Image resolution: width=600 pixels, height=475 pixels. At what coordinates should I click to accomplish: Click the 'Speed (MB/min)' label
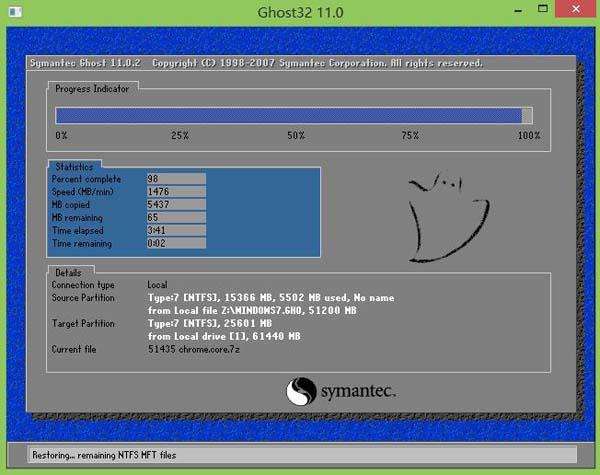(83, 192)
